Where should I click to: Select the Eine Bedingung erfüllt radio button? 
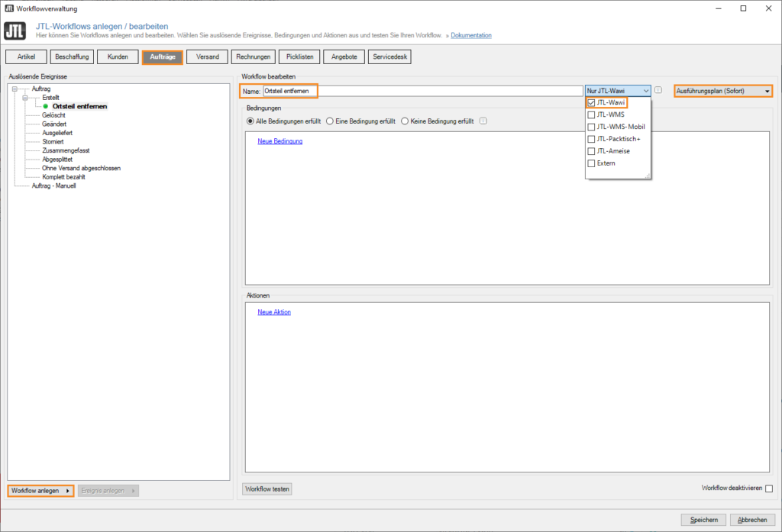(x=330, y=121)
